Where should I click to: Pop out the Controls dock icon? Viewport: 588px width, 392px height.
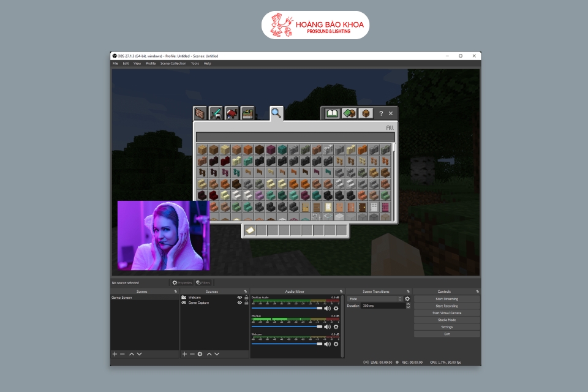pyautogui.click(x=477, y=292)
